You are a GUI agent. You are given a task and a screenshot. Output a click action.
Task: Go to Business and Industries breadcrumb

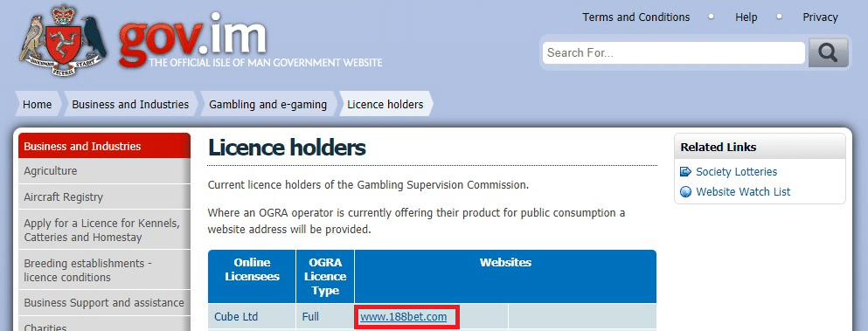click(130, 104)
